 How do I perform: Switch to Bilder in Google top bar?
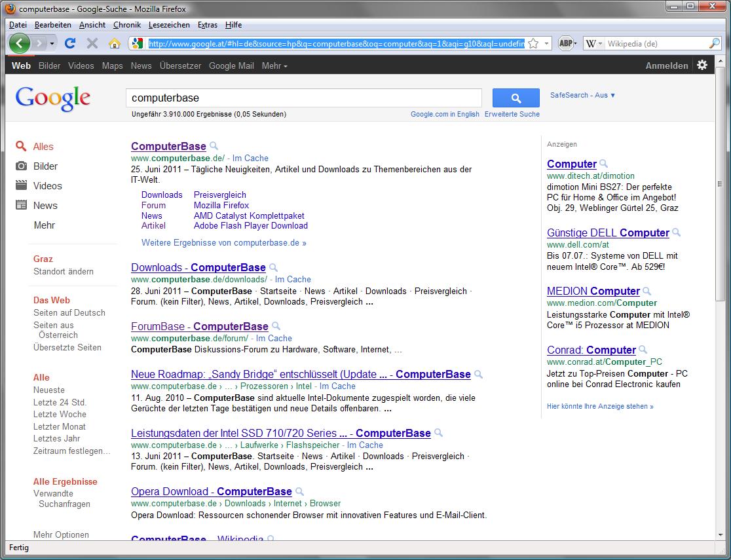coord(49,65)
